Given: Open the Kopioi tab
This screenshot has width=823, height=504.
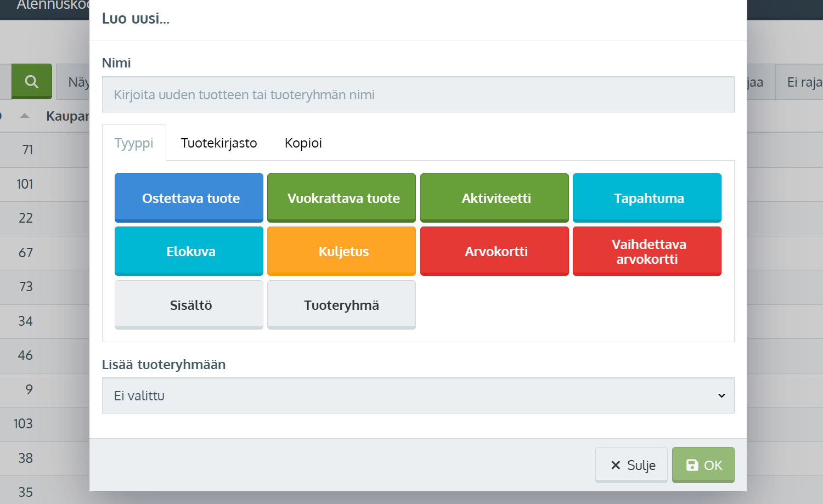Looking at the screenshot, I should click(x=303, y=143).
